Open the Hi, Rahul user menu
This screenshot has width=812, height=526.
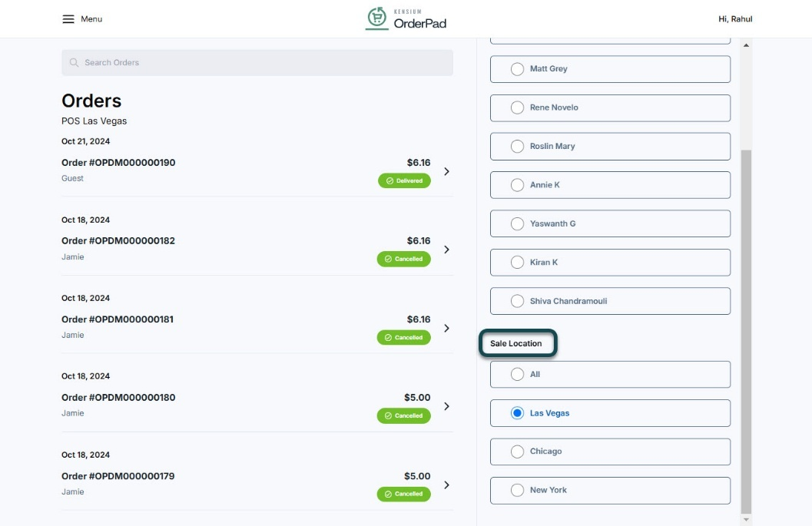(734, 19)
